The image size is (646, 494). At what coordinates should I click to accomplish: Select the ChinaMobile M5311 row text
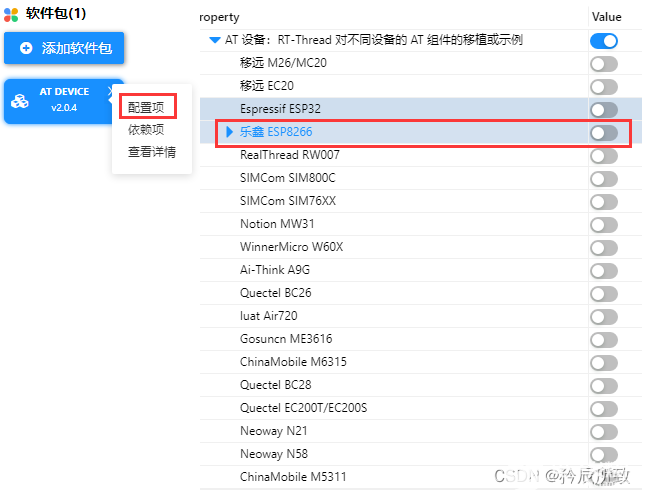pos(293,477)
